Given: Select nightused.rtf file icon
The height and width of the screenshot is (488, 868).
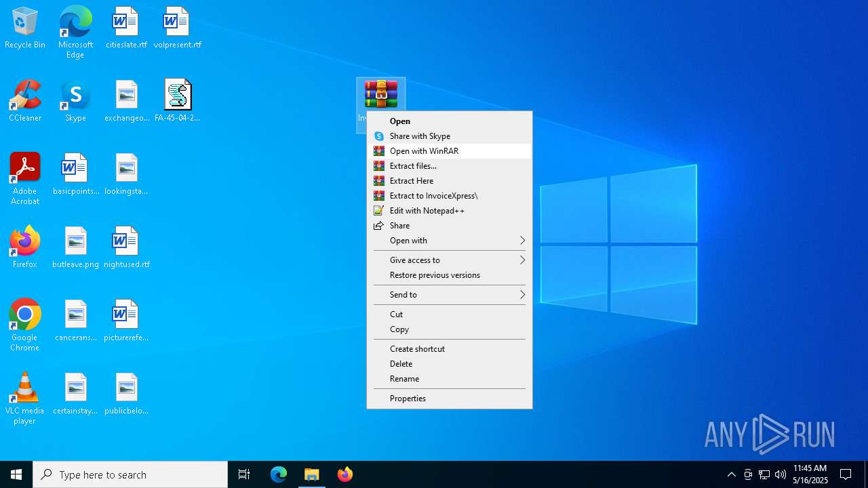Looking at the screenshot, I should tap(127, 248).
